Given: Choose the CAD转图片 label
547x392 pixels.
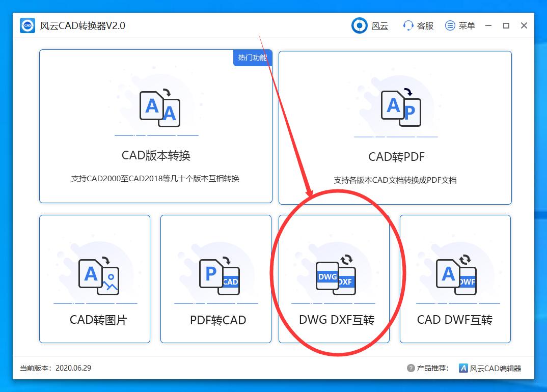Looking at the screenshot, I should pos(98,320).
